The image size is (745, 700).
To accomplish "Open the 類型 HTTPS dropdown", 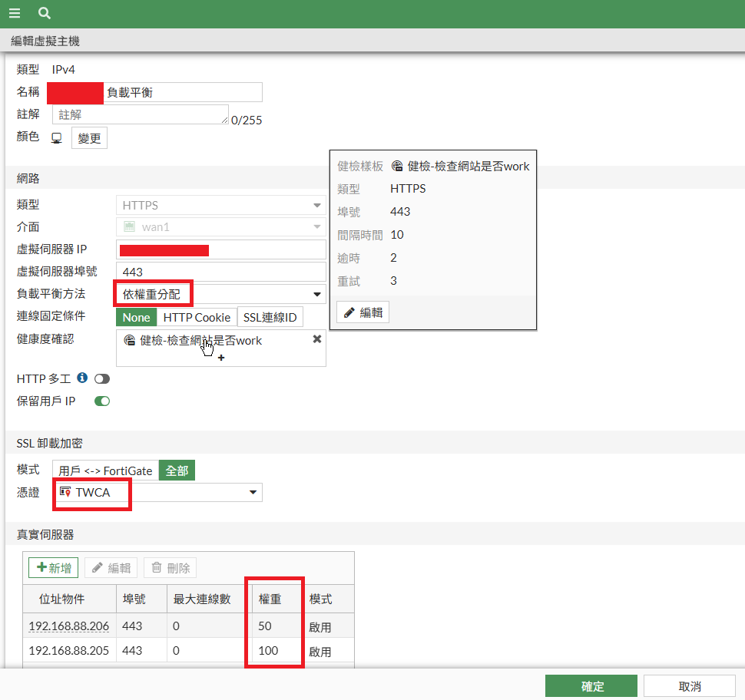I will [x=221, y=205].
